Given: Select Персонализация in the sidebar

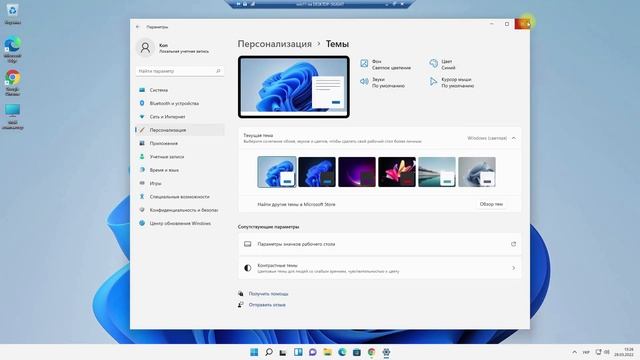Looking at the screenshot, I should coord(180,130).
